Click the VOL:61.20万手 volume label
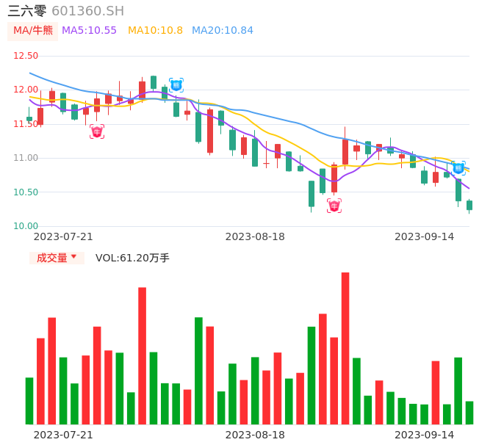Viewport: 504px width, 445px height. 132,258
